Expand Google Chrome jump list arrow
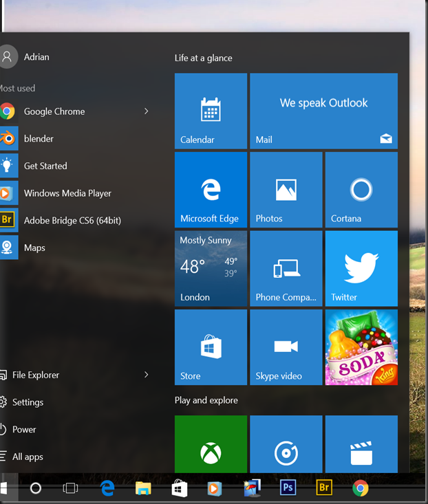 pos(147,111)
